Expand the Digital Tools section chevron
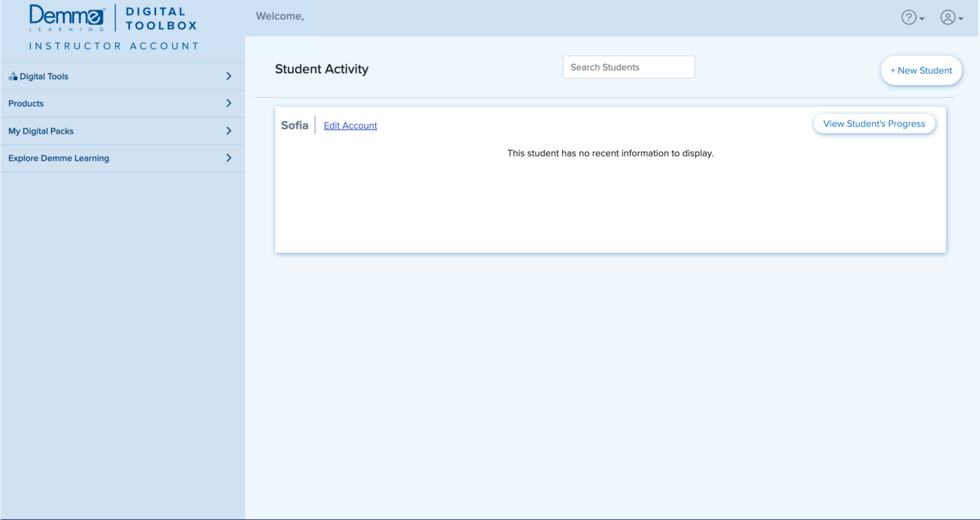Viewport: 980px width, 520px height. pyautogui.click(x=228, y=76)
